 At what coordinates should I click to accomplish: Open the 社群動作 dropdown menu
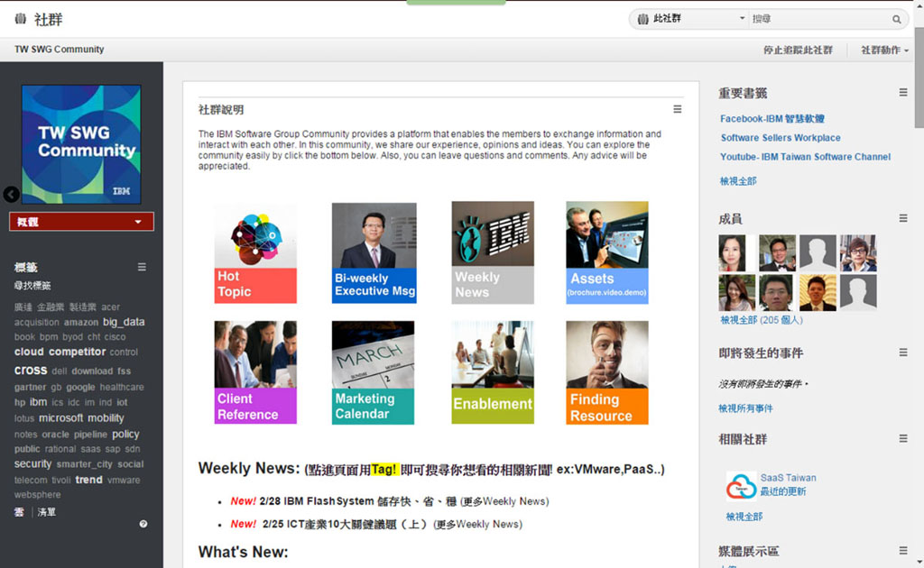pos(884,50)
